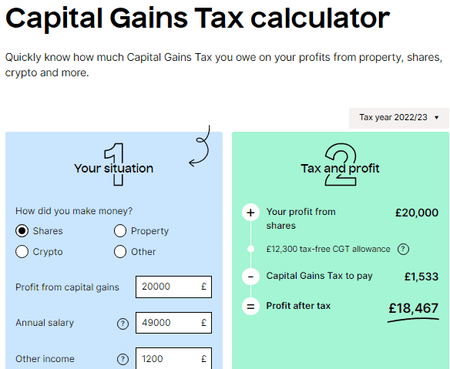Image resolution: width=450 pixels, height=369 pixels.
Task: Click the dropdown arrow next to Tax year
Action: (436, 118)
